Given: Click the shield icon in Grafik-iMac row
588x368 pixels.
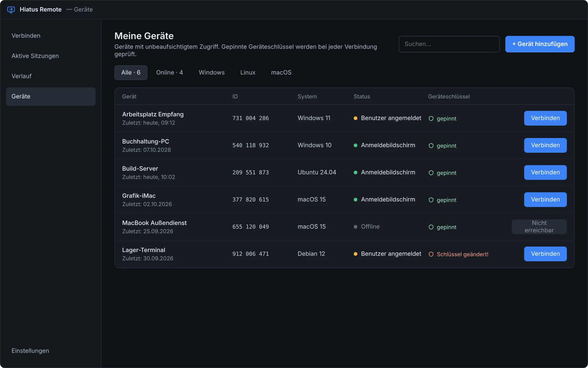Looking at the screenshot, I should 431,200.
